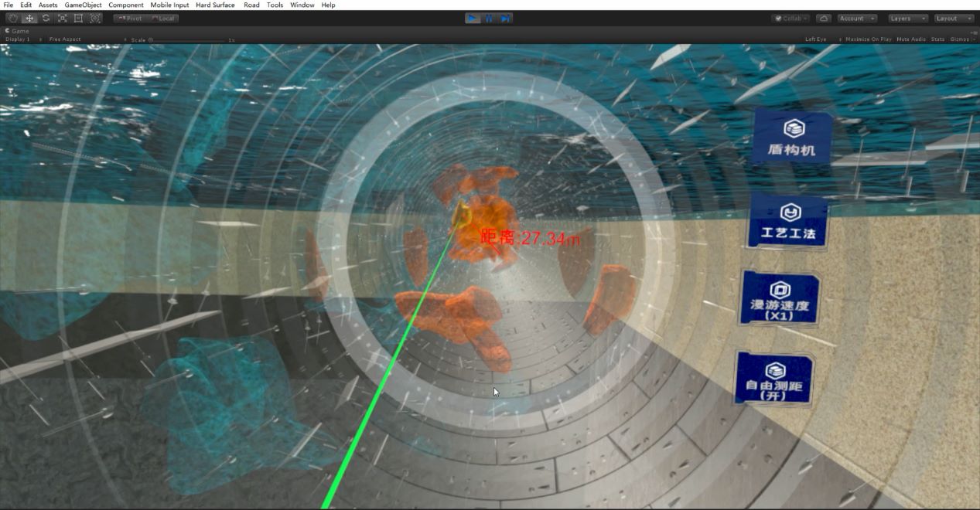Select the Rotate tool

click(x=46, y=18)
